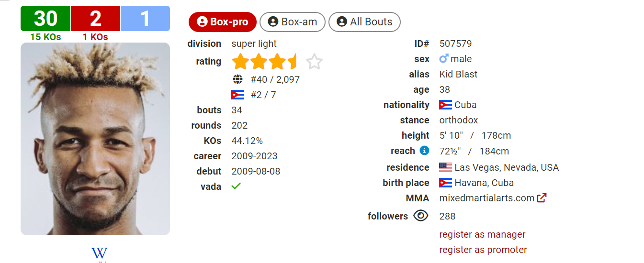Image resolution: width=644 pixels, height=263 pixels.
Task: Click the Cuban flag next to #2 / 7
Action: (x=237, y=95)
